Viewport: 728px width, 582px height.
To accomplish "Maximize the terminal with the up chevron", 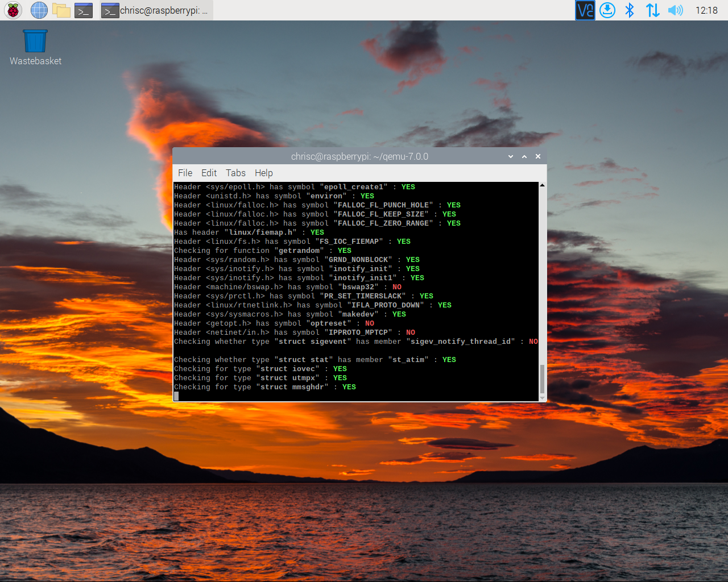I will [x=524, y=156].
